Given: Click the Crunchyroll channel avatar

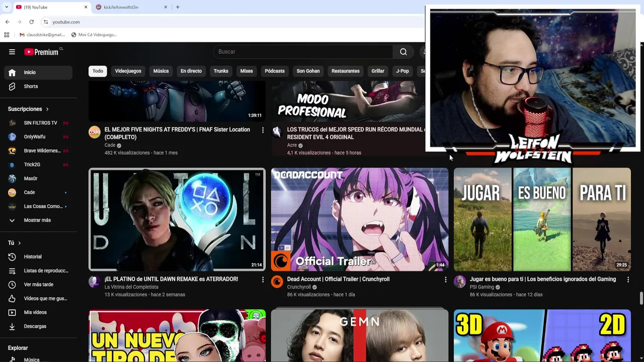Looking at the screenshot, I should point(277,282).
